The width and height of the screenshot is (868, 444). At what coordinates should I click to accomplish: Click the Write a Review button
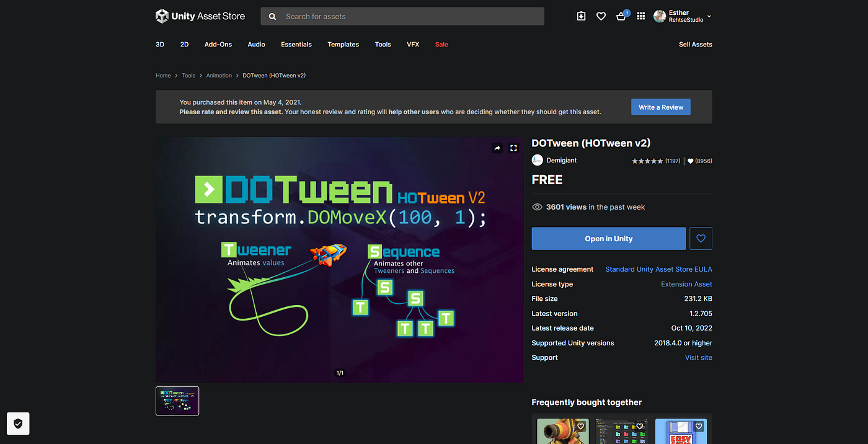[660, 107]
